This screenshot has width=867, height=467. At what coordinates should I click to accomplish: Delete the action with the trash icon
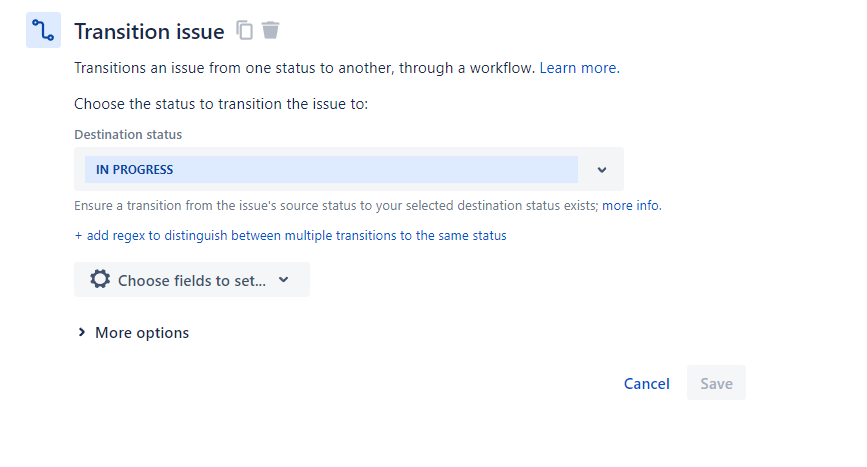click(270, 30)
